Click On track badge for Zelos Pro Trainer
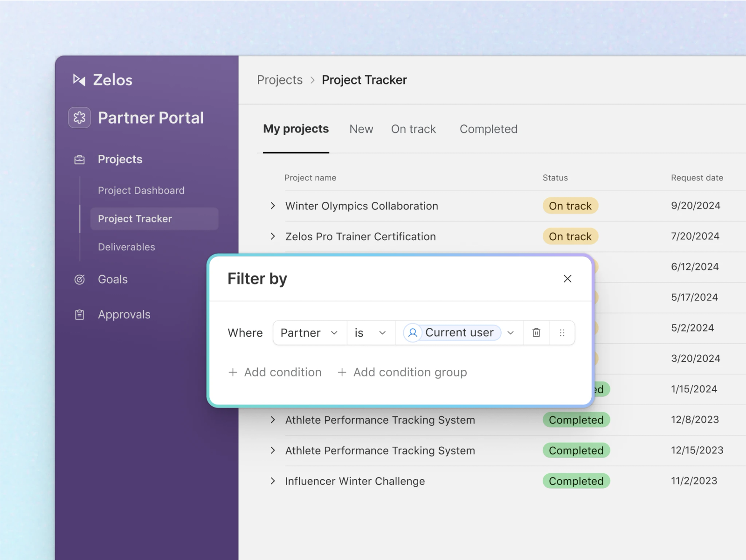This screenshot has height=560, width=746. (x=570, y=236)
